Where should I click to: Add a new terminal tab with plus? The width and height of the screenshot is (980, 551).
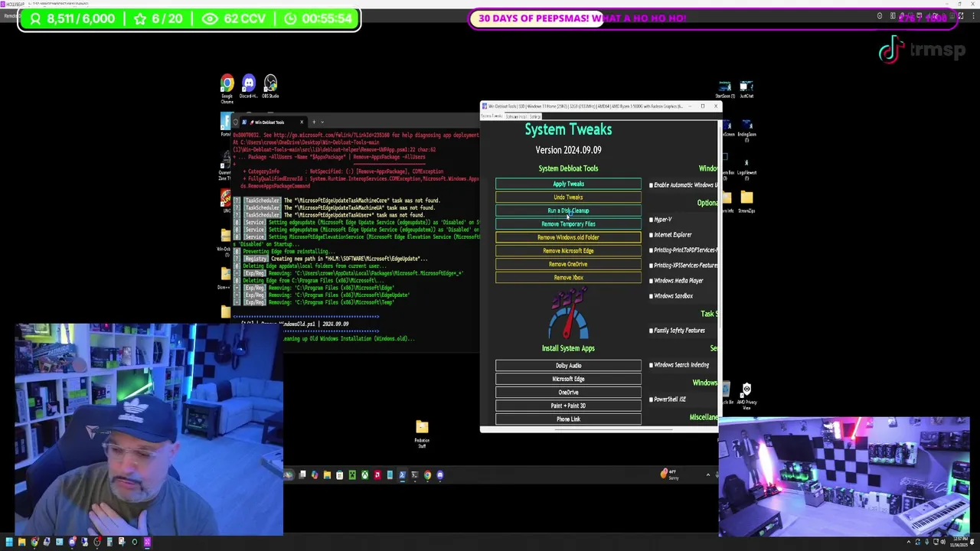314,122
